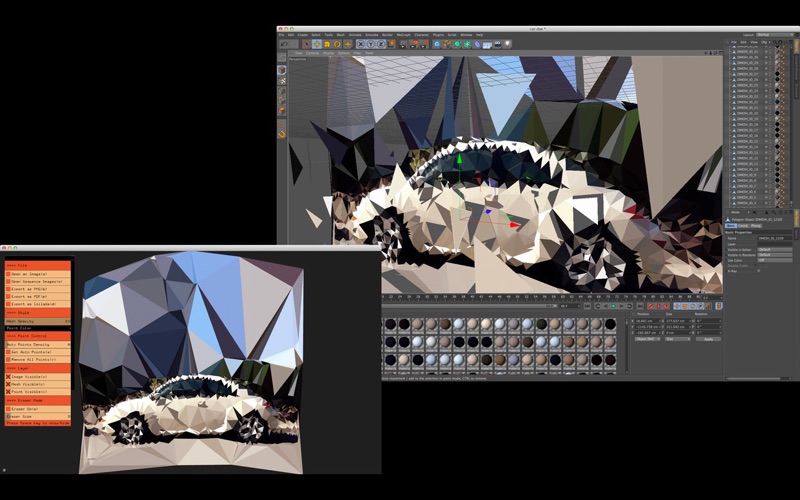Select the Scale tool in Cinema 4D

pos(327,44)
